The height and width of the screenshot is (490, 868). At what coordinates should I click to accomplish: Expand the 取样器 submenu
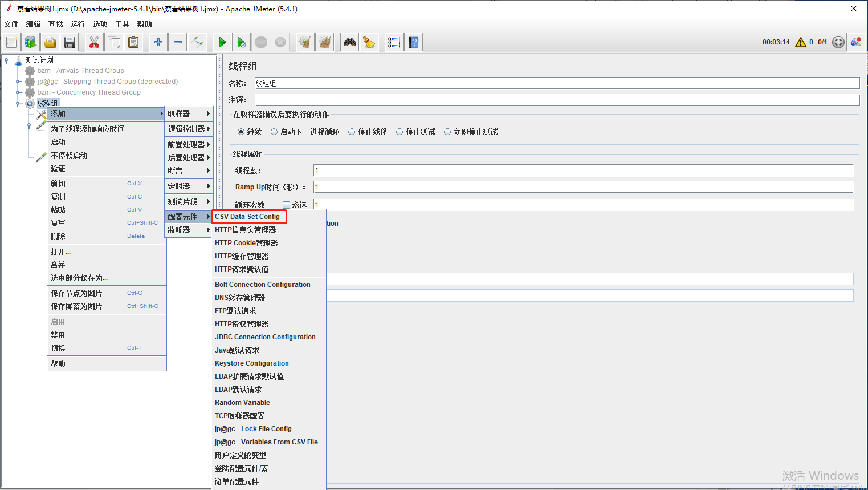(x=189, y=114)
